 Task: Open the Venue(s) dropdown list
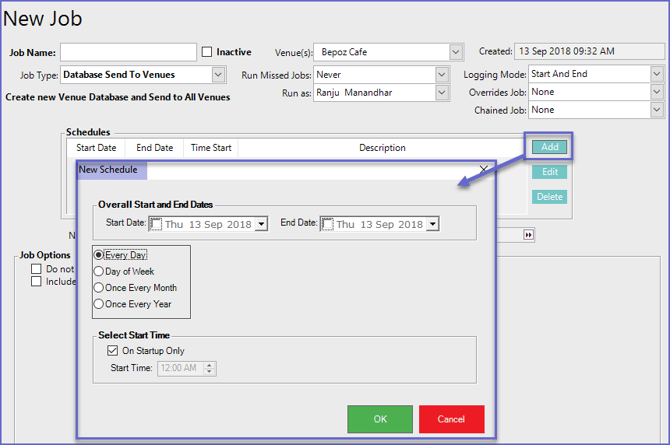[456, 52]
